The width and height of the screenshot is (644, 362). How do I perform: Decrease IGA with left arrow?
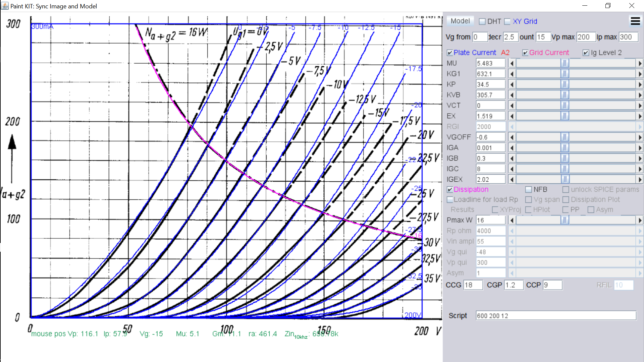512,148
